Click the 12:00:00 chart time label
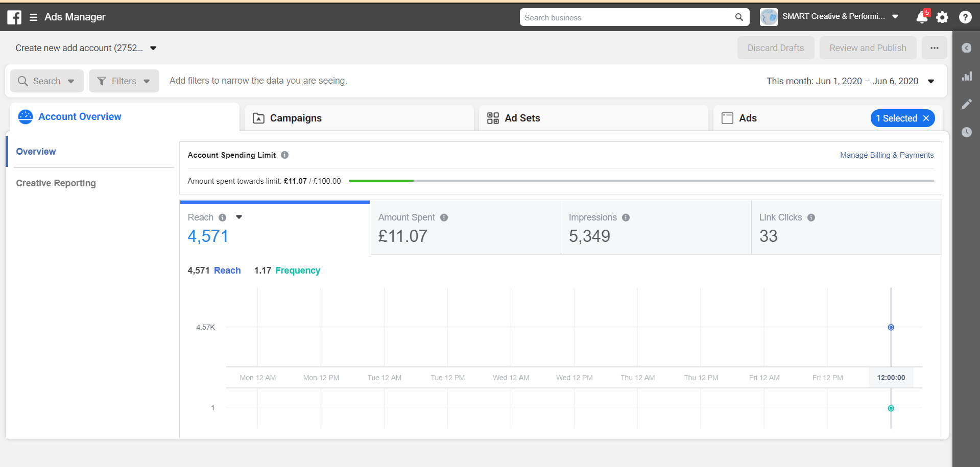Screen dimensions: 980x467 (x=891, y=378)
